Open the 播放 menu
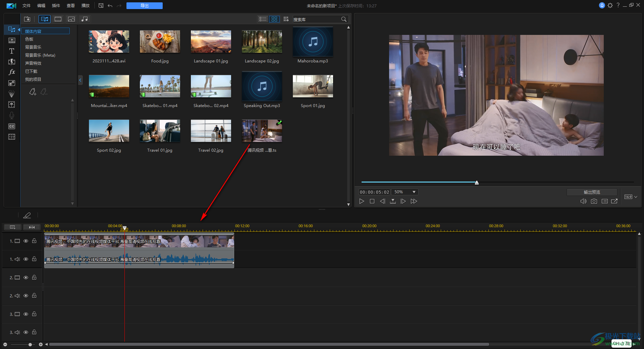644x349 pixels. pos(86,6)
